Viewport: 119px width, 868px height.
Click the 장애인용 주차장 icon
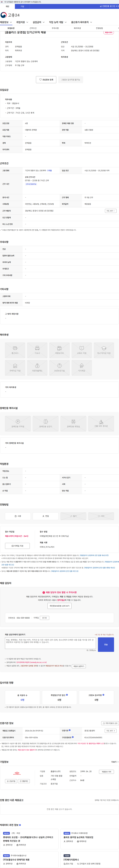point(18,424)
